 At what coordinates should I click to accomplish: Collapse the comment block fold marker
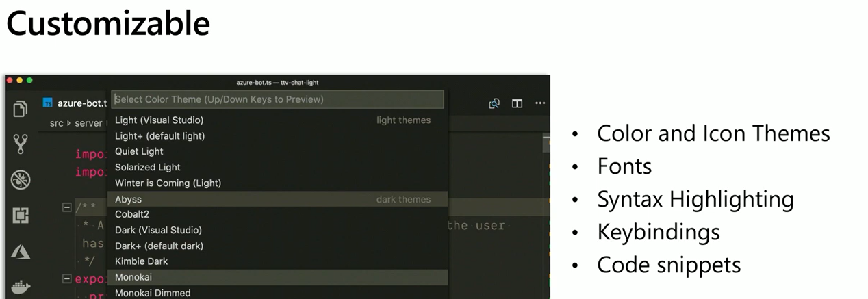coord(68,207)
